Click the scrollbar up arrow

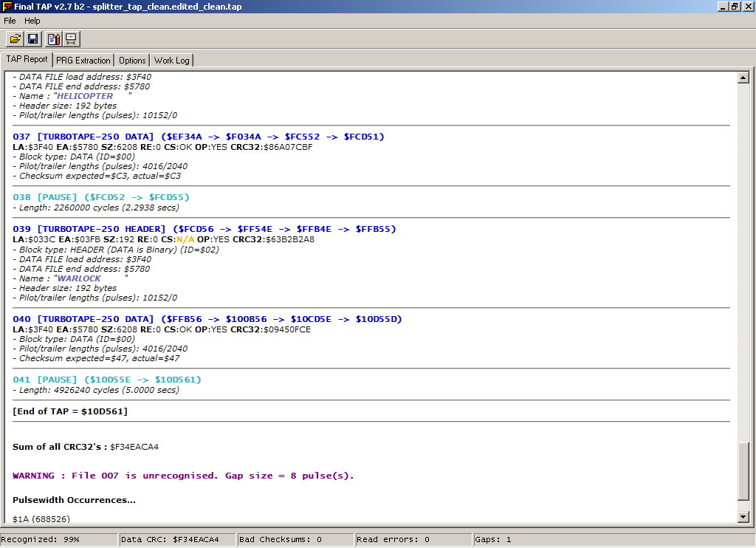743,78
